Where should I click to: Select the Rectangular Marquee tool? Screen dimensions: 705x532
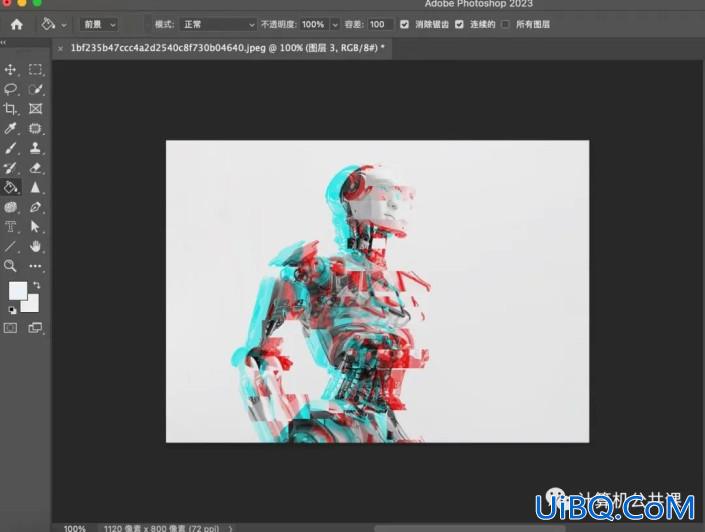point(35,69)
